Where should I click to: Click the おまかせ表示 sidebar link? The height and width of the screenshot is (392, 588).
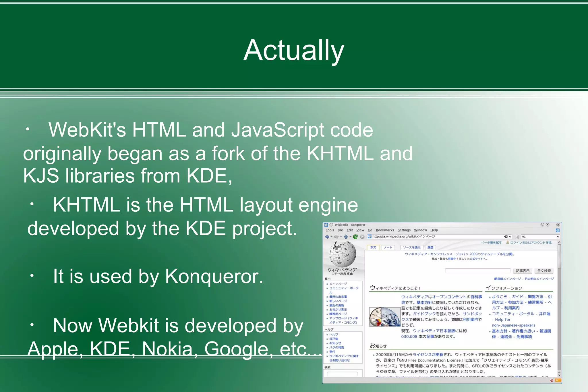coord(338,310)
